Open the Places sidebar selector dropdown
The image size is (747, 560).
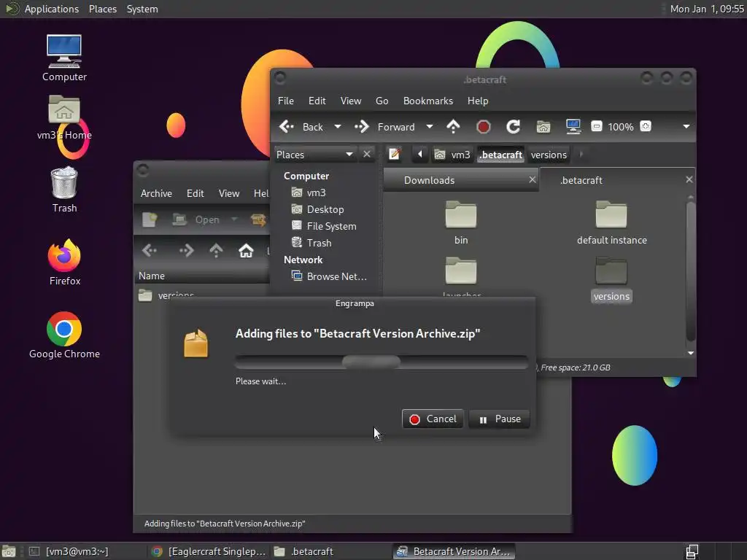click(315, 155)
